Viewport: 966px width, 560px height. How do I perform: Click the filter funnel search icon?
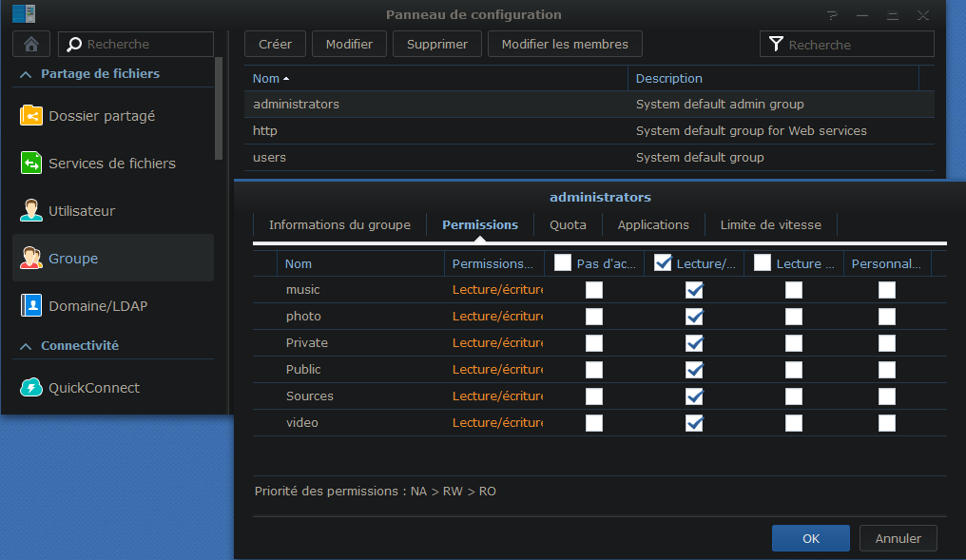point(777,44)
